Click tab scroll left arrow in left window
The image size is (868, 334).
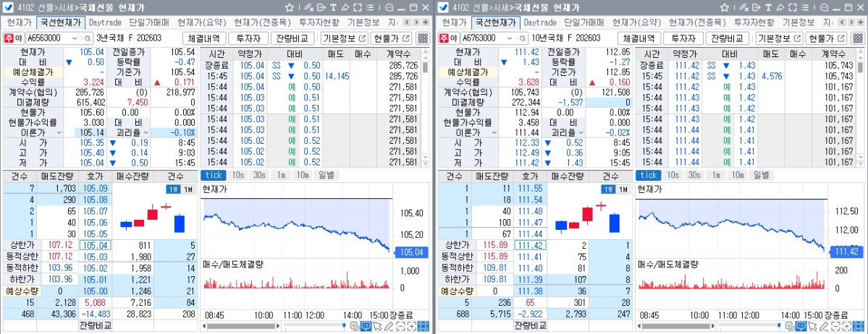coord(407,22)
